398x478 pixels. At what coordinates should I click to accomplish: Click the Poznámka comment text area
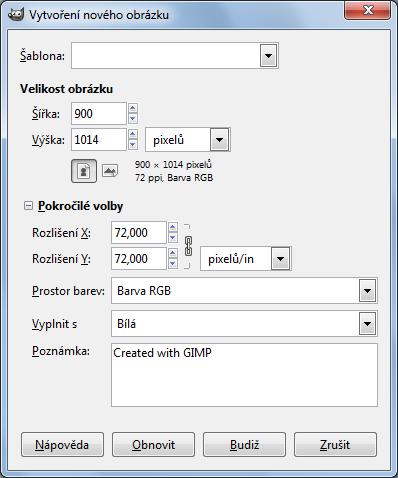click(244, 375)
